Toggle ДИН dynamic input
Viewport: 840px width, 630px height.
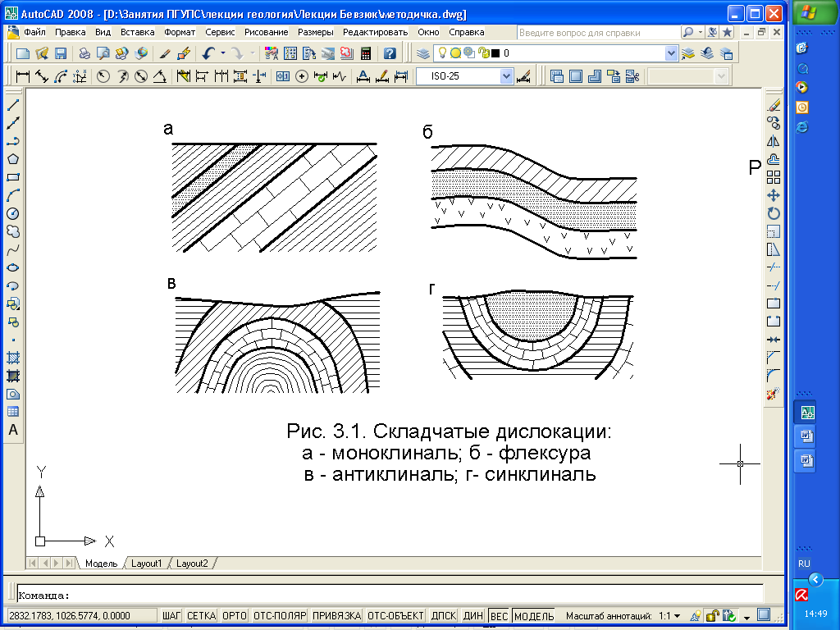pyautogui.click(x=473, y=615)
